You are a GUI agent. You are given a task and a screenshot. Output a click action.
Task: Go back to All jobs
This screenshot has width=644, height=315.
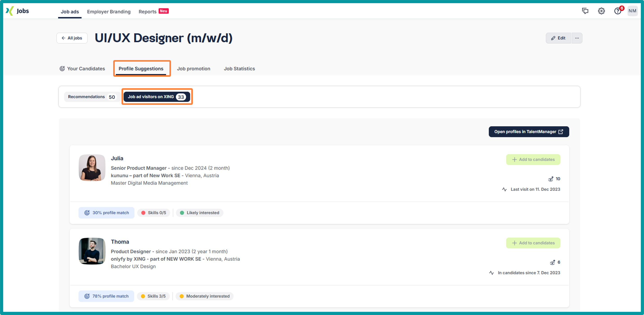72,38
